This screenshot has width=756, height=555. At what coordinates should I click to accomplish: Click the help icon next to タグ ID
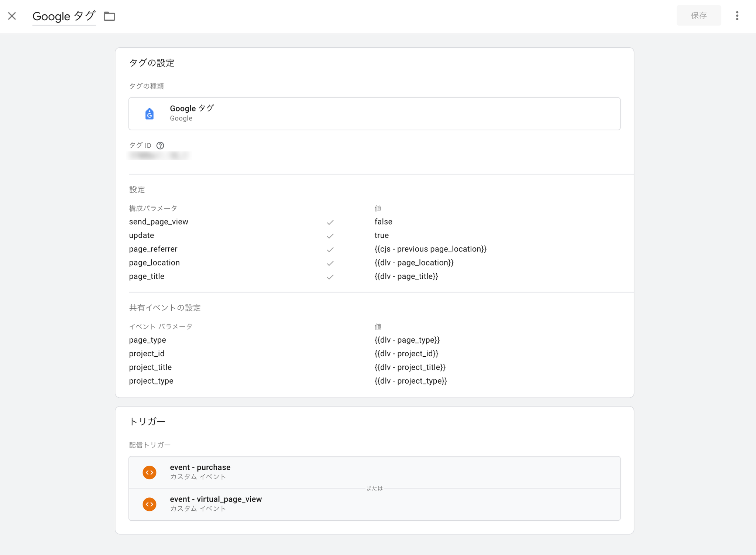160,145
